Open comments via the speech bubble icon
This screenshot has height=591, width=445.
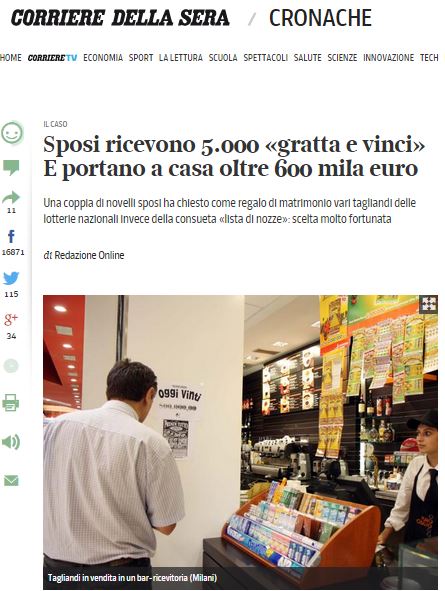11,167
